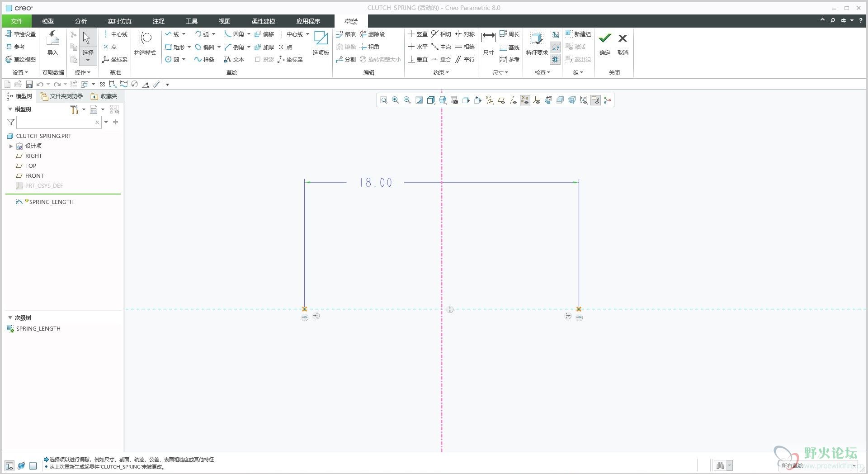Toggle plane display in graphics toolbar
Viewport: 868px width, 474px height.
[x=501, y=100]
